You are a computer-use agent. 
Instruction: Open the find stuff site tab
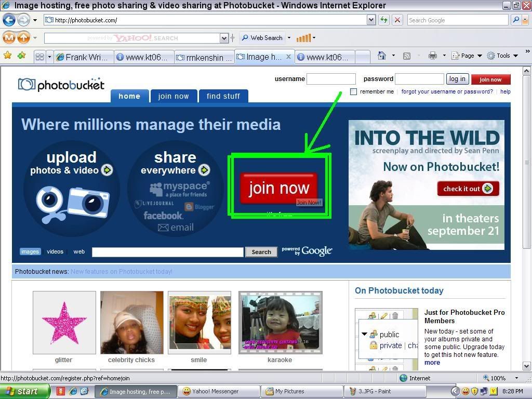coord(223,96)
